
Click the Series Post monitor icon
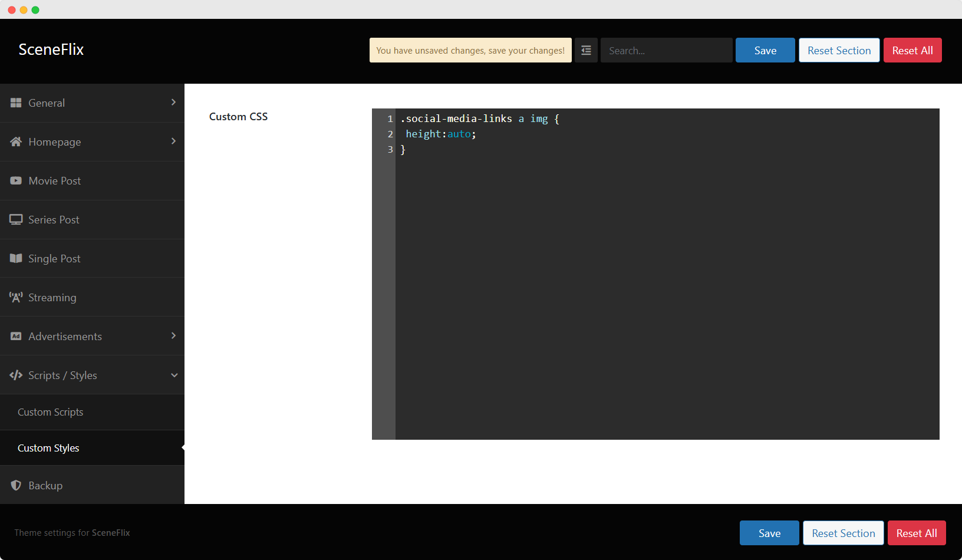16,219
